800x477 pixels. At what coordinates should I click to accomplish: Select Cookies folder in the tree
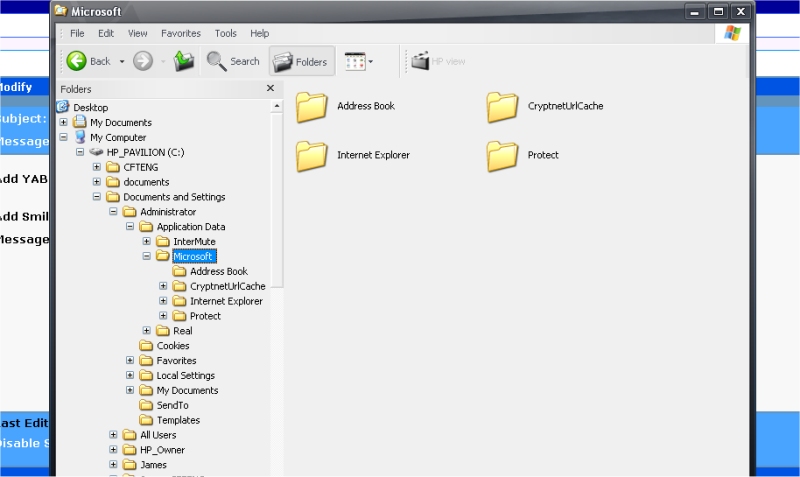click(172, 346)
